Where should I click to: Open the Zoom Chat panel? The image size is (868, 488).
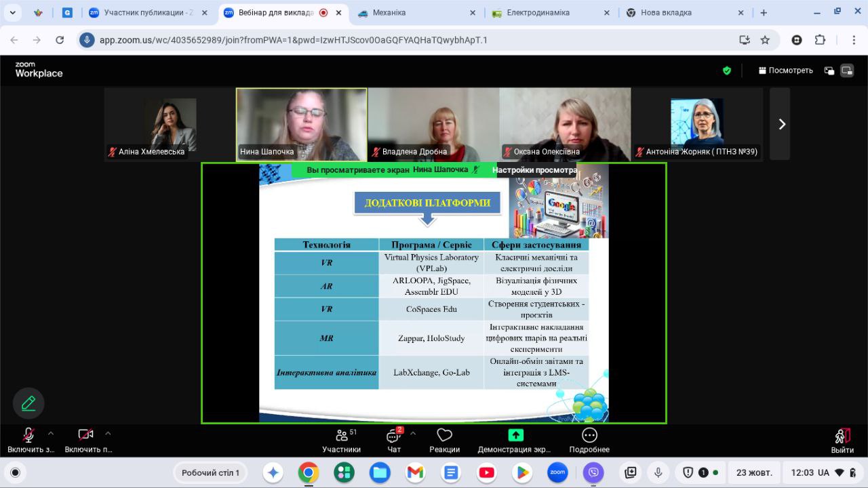(393, 436)
